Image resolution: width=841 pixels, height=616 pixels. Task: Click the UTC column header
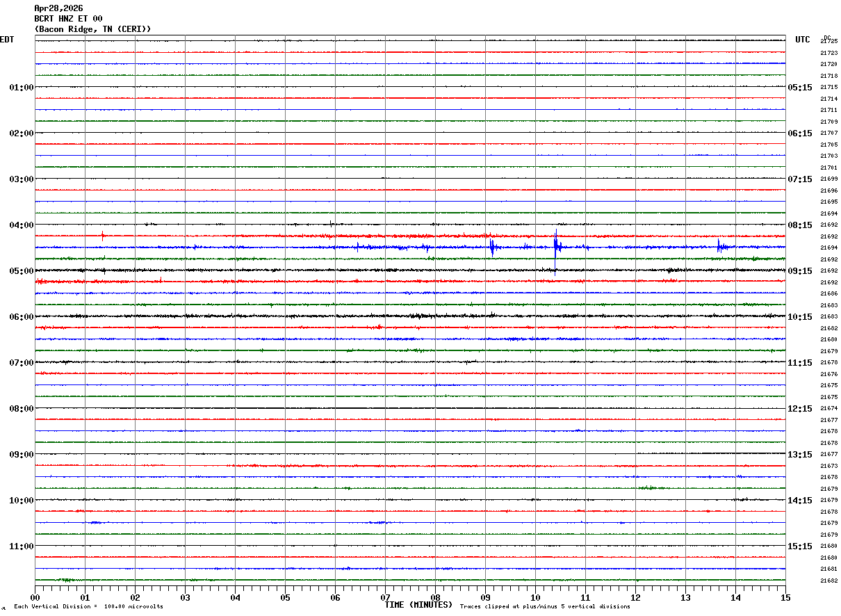803,40
